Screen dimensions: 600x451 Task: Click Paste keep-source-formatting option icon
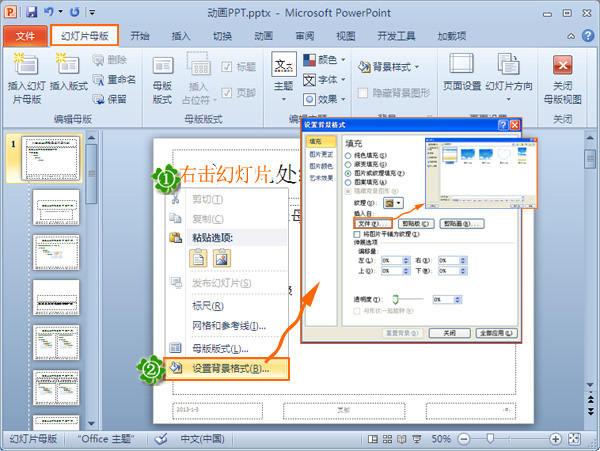pyautogui.click(x=198, y=257)
